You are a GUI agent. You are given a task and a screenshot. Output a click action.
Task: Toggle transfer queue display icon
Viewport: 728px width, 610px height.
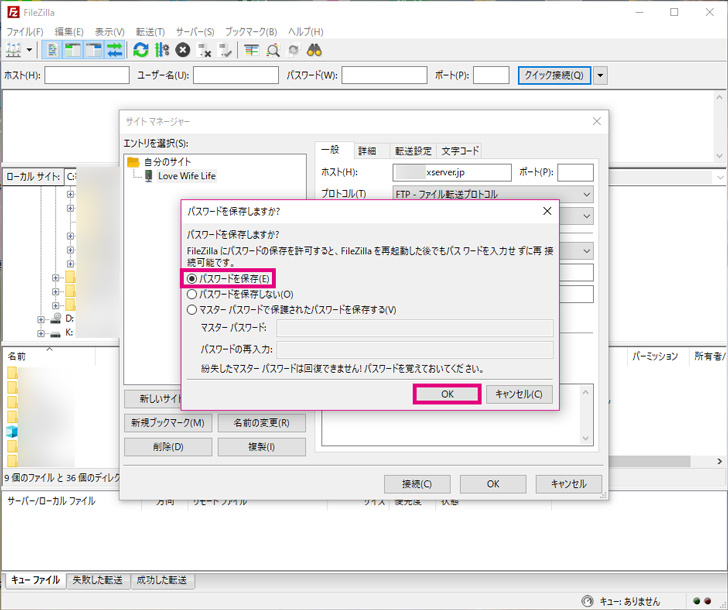point(115,50)
